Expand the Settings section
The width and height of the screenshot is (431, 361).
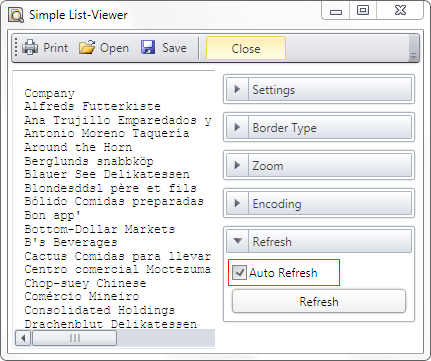pos(237,89)
